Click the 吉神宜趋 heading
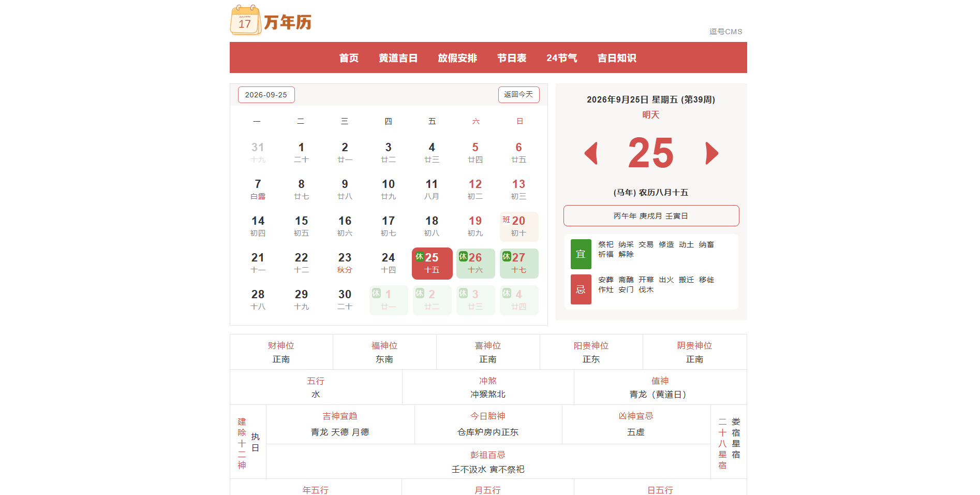The width and height of the screenshot is (980, 495). click(340, 416)
